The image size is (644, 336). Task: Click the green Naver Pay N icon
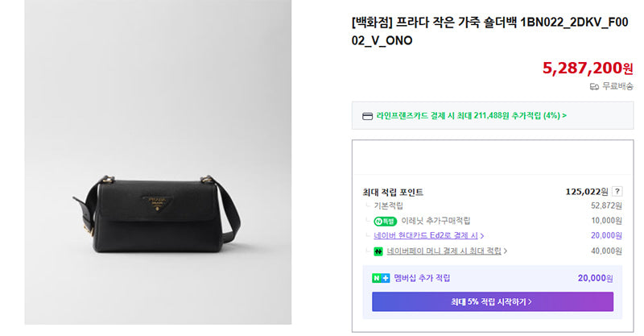(378, 251)
